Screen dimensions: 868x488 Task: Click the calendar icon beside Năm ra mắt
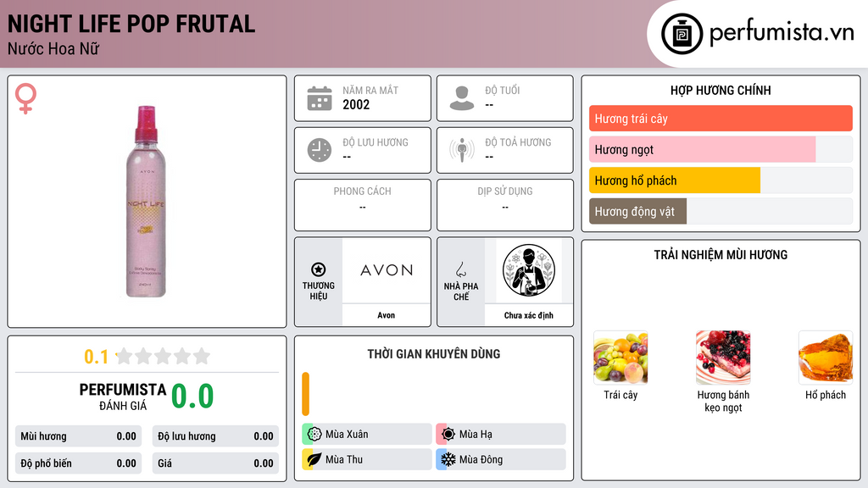(320, 98)
